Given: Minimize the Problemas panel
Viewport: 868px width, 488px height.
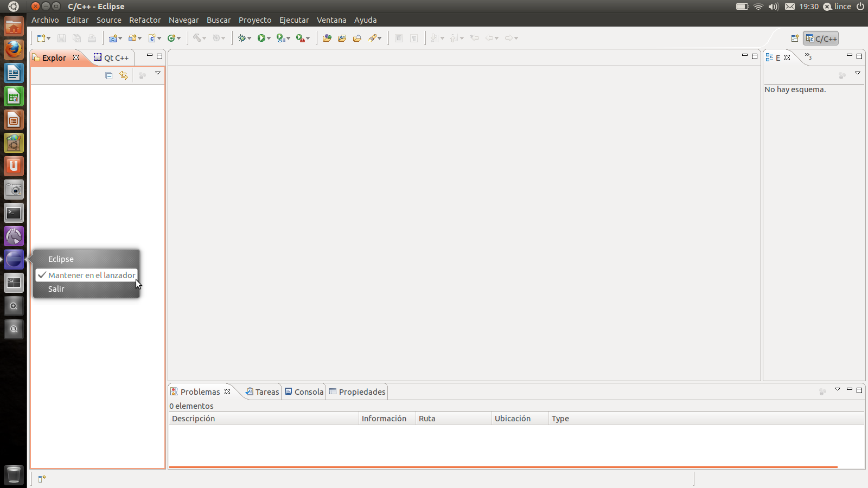Looking at the screenshot, I should click(x=850, y=390).
